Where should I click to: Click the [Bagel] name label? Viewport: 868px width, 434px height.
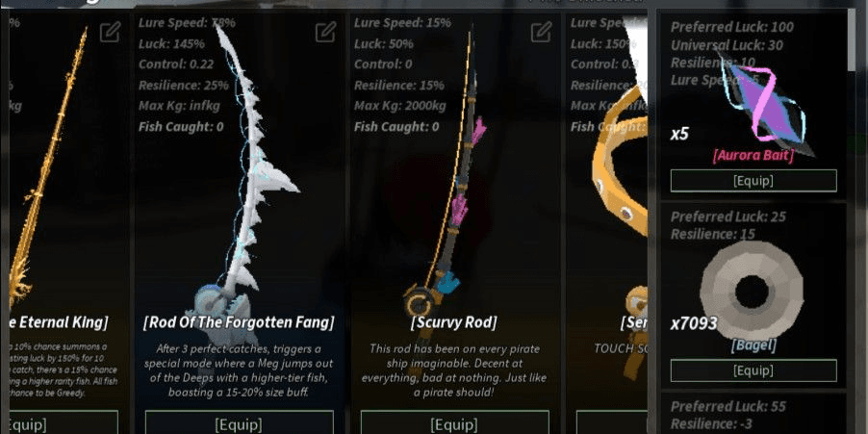[753, 346]
